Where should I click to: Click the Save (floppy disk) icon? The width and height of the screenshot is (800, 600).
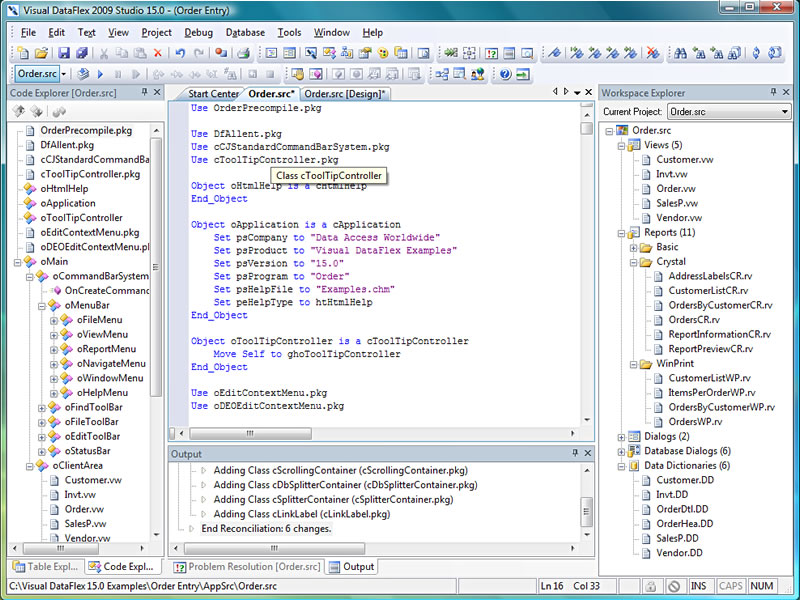(x=63, y=53)
